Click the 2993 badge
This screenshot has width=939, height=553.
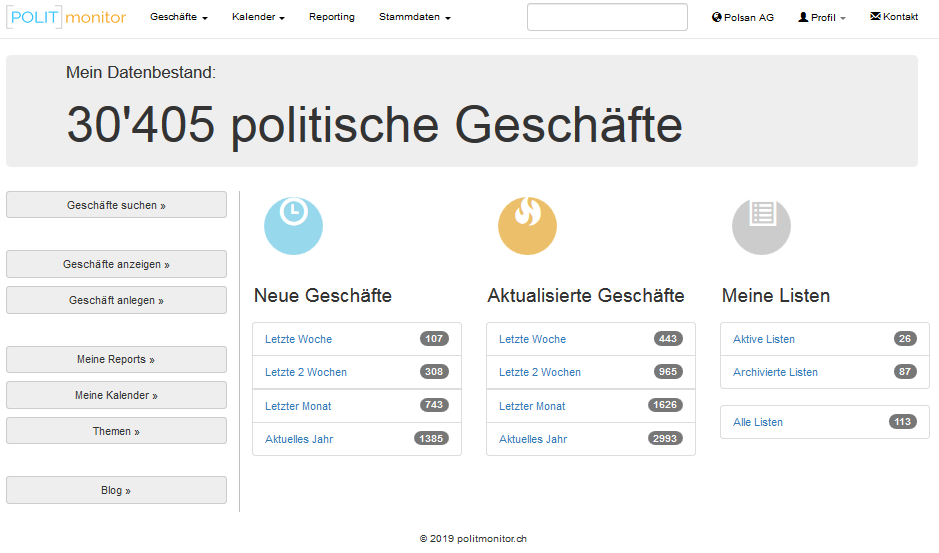[665, 439]
